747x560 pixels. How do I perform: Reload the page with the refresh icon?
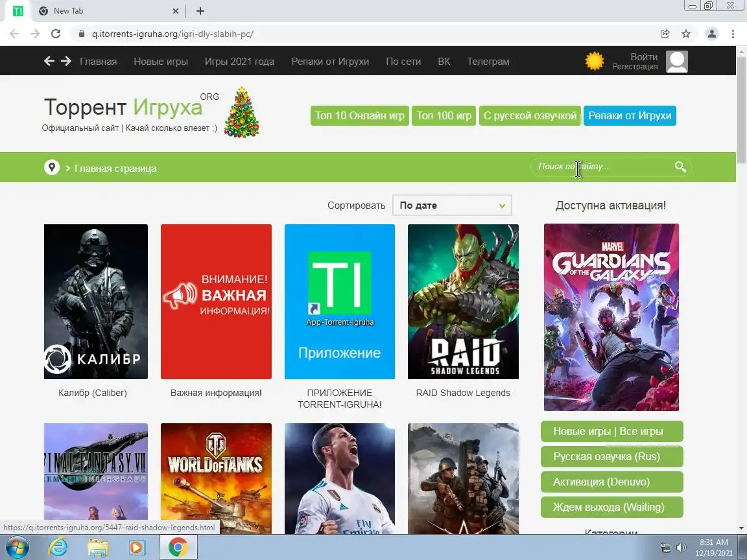[x=56, y=34]
